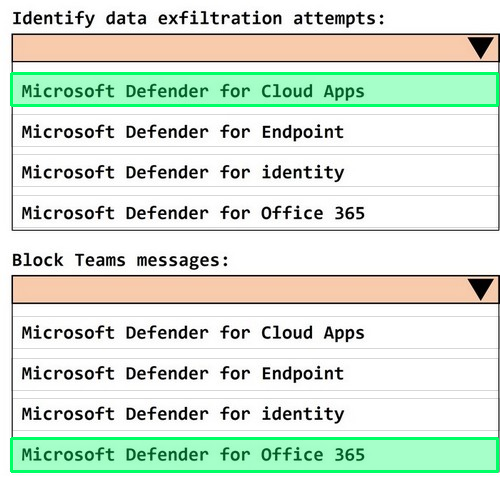Image resolution: width=500 pixels, height=477 pixels.
Task: Choose Defender for Endpoint under Block Teams messages
Action: coord(255,373)
